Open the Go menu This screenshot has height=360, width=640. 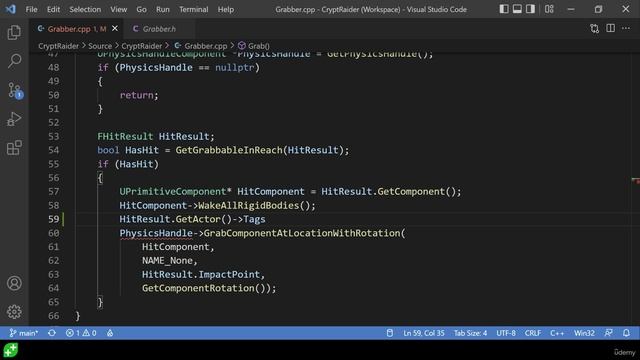tap(141, 9)
